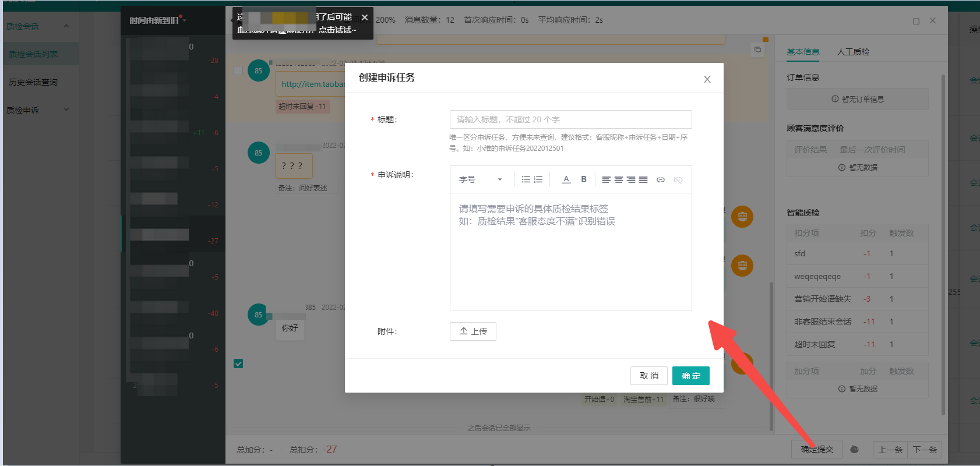Click the 消息数量：12 statistic
This screenshot has width=980, height=466.
(429, 20)
